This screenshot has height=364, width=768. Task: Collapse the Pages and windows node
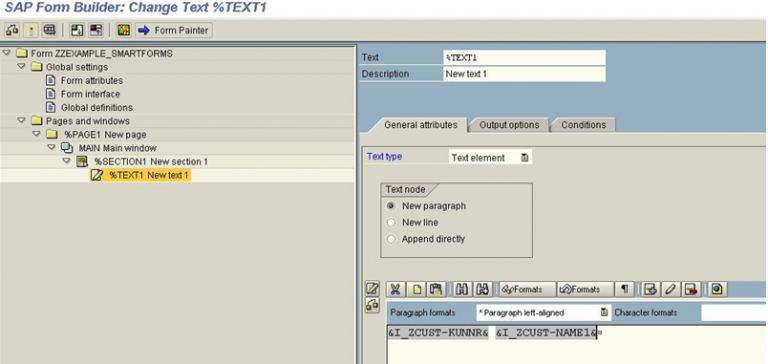[22, 120]
